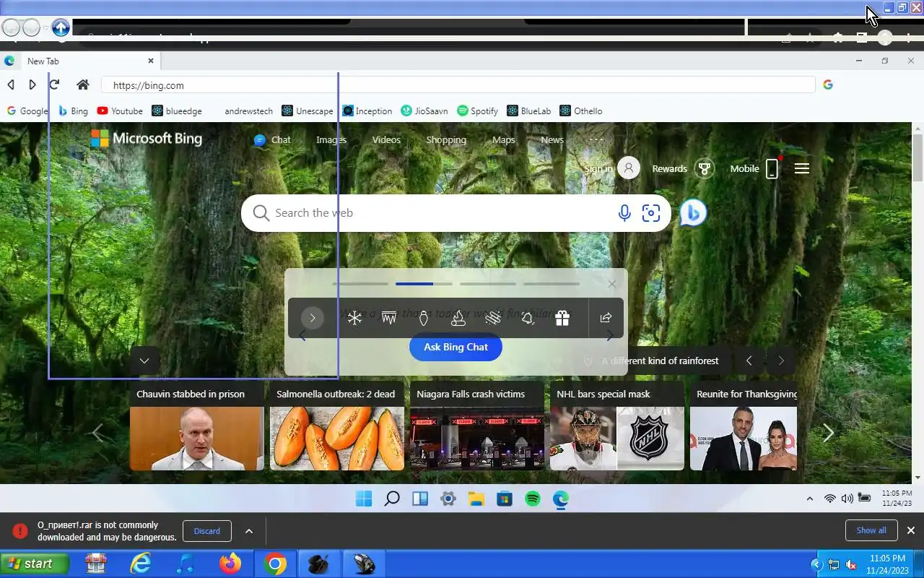Viewport: 924px width, 578px height.
Task: Discard the dangerous .rar download
Action: pos(206,531)
